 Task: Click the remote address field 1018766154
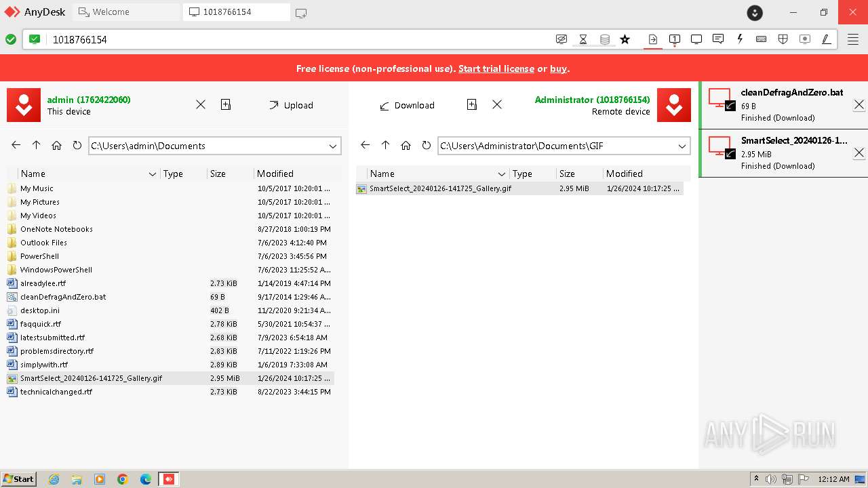pyautogui.click(x=298, y=39)
